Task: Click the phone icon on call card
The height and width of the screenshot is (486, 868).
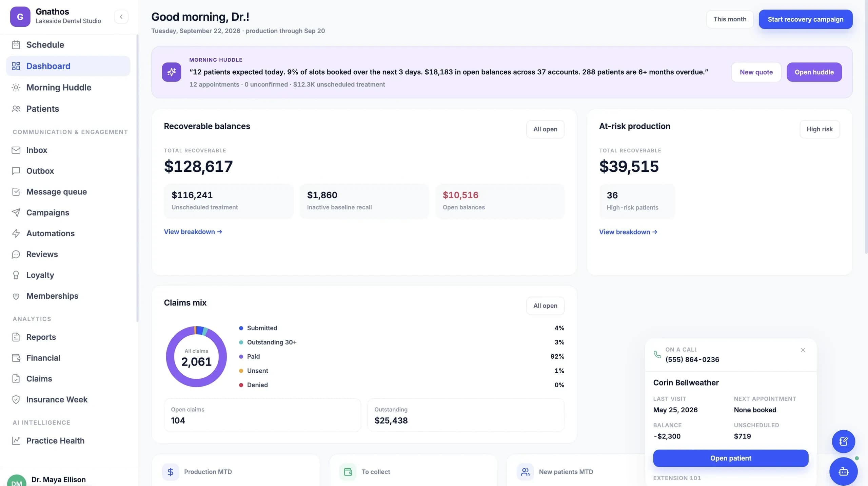Action: click(x=657, y=354)
